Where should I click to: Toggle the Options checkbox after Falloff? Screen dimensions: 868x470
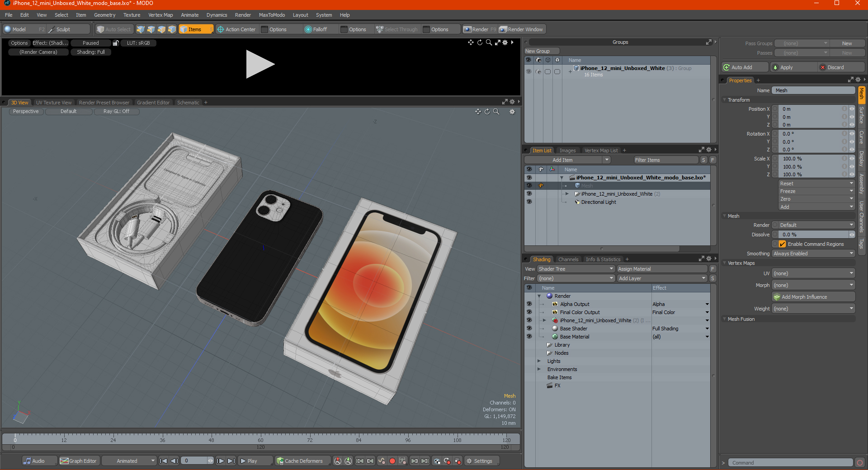[x=344, y=29]
